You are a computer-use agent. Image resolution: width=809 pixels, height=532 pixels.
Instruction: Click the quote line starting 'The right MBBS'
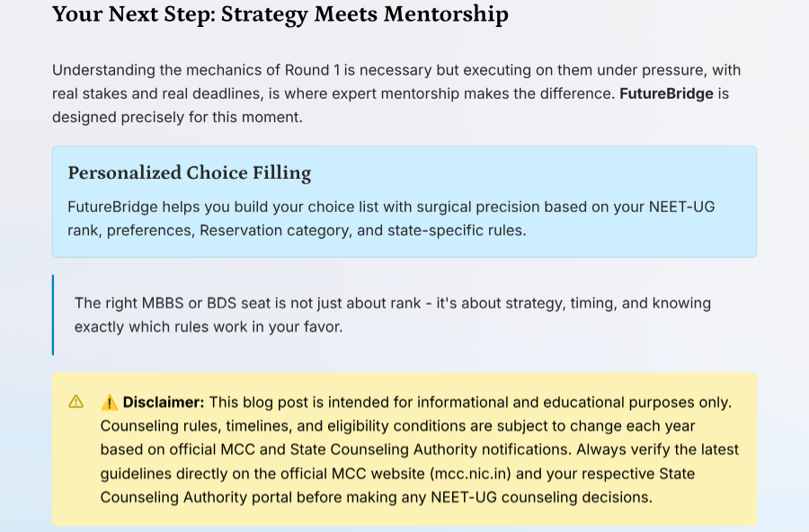point(393,303)
